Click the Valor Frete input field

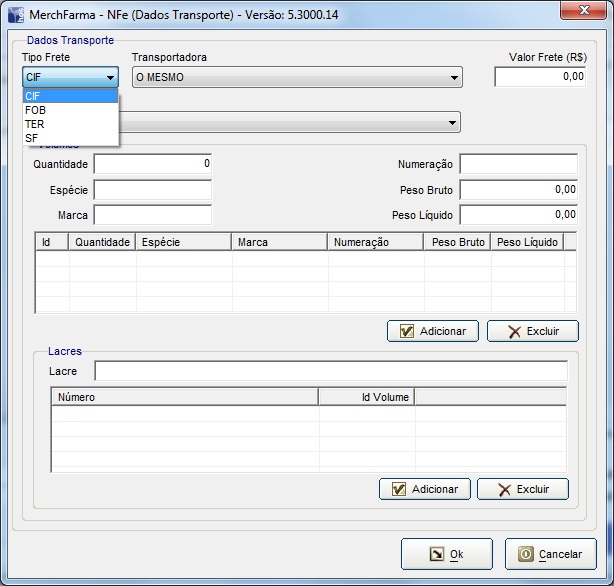tap(540, 76)
